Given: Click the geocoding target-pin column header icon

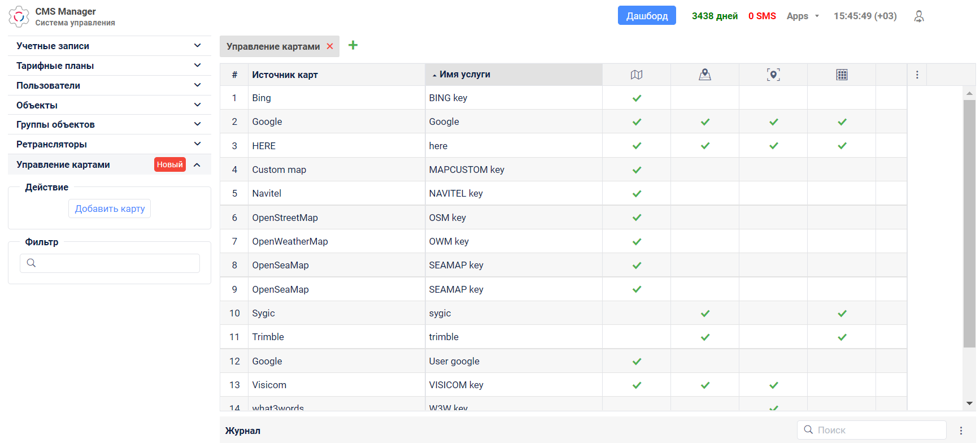Looking at the screenshot, I should point(773,75).
